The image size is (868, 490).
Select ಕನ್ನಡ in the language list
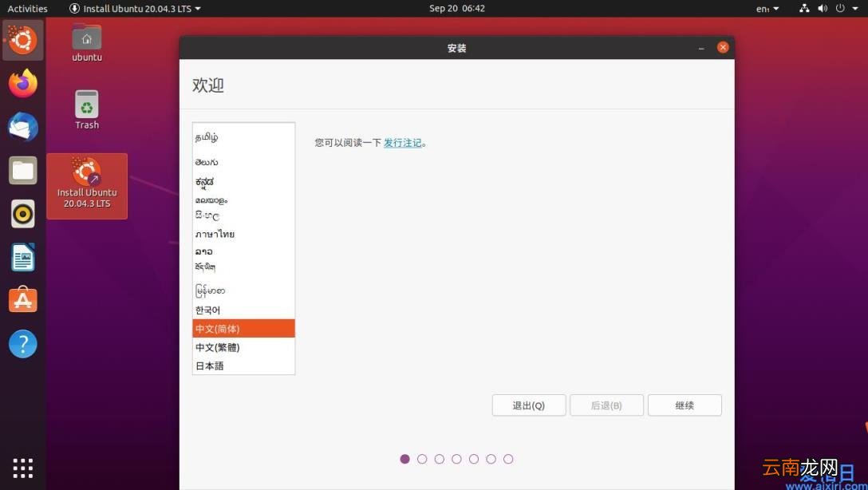click(x=243, y=182)
